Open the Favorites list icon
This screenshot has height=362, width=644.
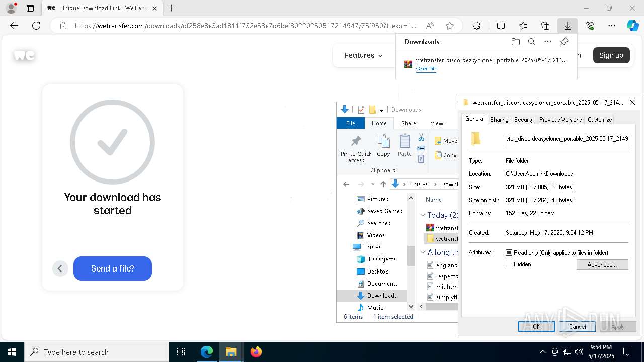tap(523, 26)
